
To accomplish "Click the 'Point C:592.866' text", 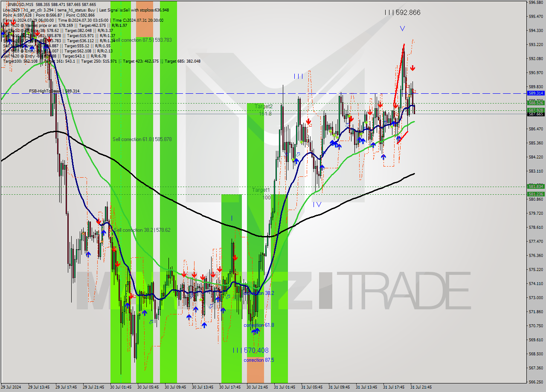I will click(80, 15).
